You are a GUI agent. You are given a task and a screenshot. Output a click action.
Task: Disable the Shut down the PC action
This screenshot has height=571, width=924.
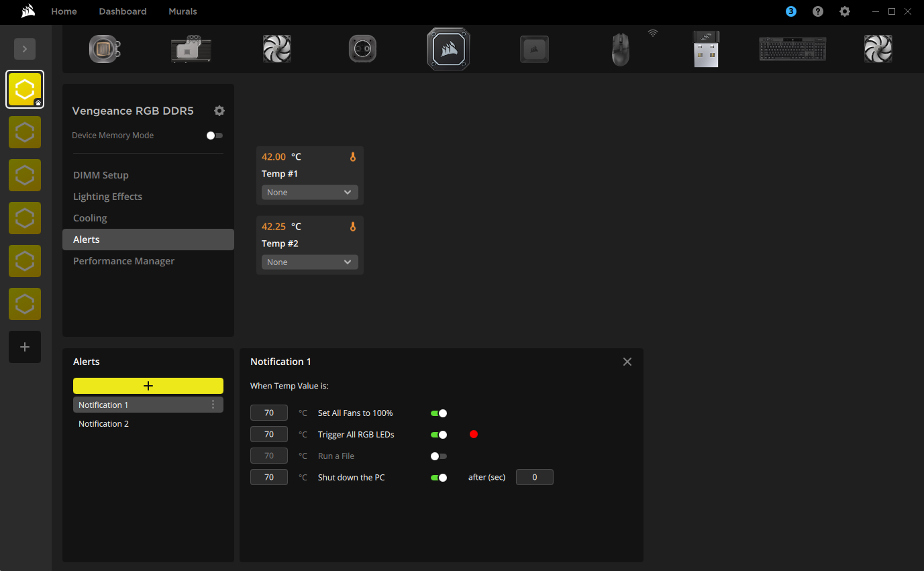(439, 477)
